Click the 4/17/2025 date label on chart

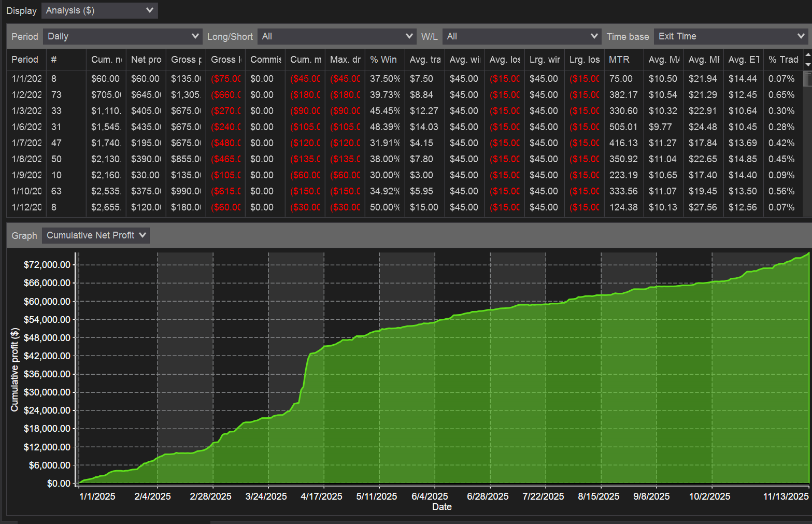(x=321, y=496)
